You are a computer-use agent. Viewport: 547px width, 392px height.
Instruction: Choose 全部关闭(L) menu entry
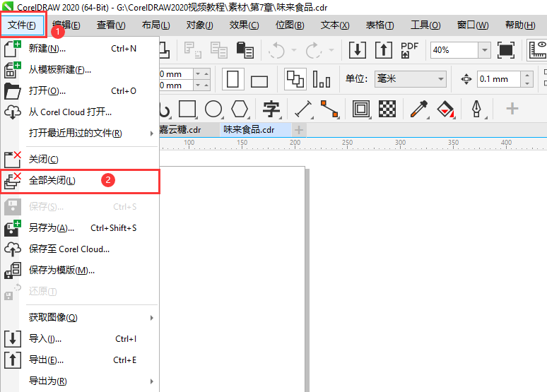tap(80, 181)
